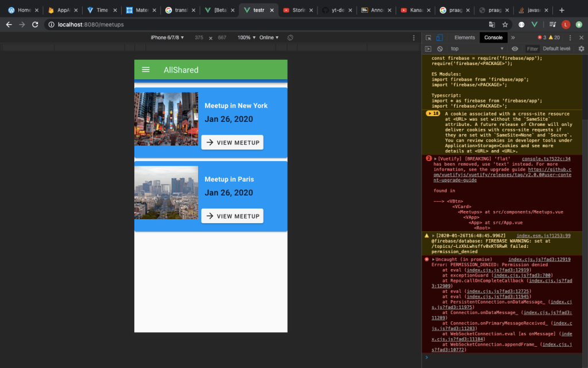The width and height of the screenshot is (588, 368).
Task: Open the Online network throttling dropdown
Action: (268, 37)
